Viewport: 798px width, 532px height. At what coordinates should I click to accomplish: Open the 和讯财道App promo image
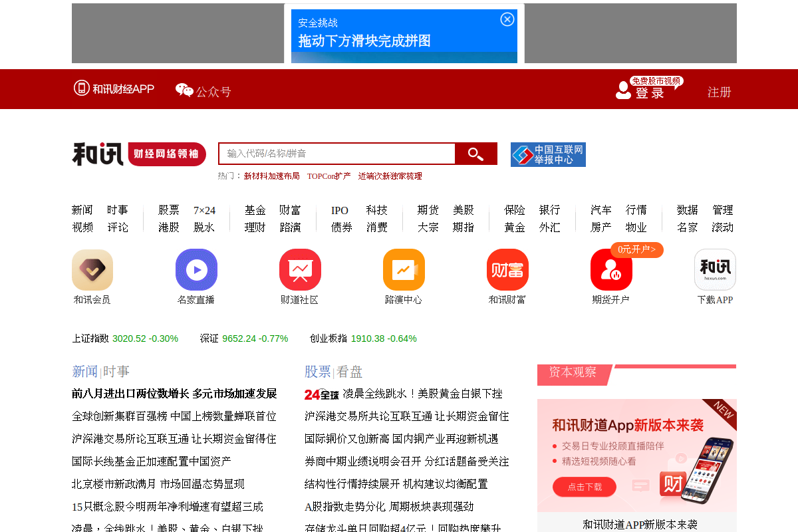pos(637,456)
